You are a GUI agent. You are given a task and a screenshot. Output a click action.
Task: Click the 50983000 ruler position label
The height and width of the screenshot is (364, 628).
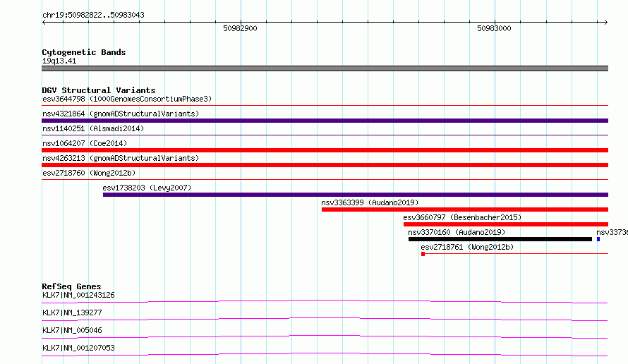494,28
